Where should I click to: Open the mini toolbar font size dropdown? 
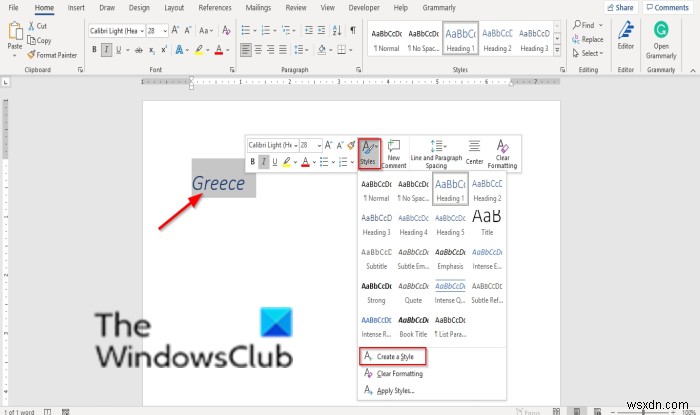319,145
